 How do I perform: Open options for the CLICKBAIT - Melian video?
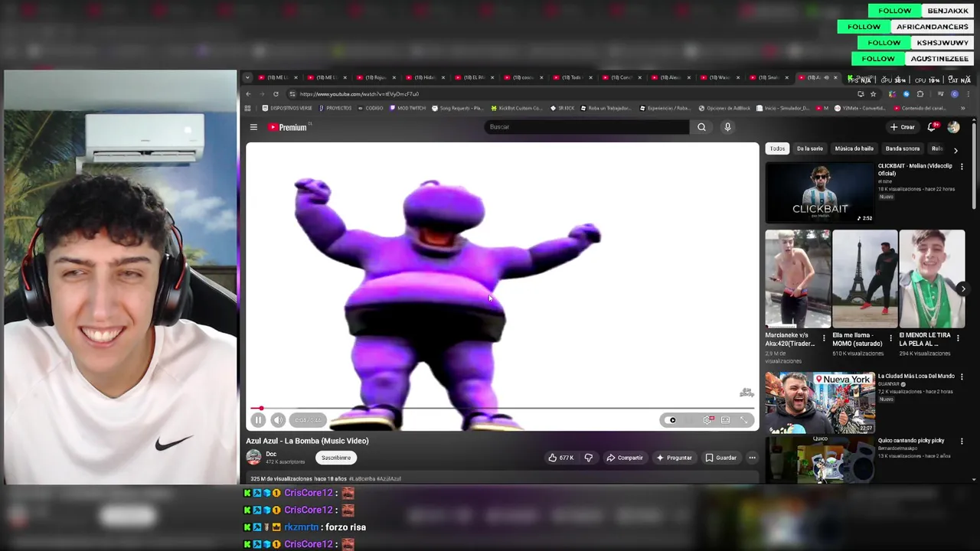coord(962,167)
